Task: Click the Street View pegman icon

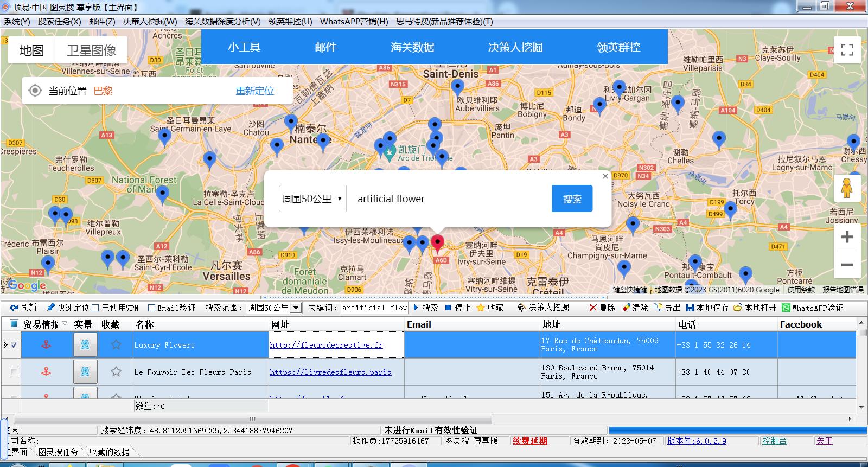Action: click(x=847, y=188)
